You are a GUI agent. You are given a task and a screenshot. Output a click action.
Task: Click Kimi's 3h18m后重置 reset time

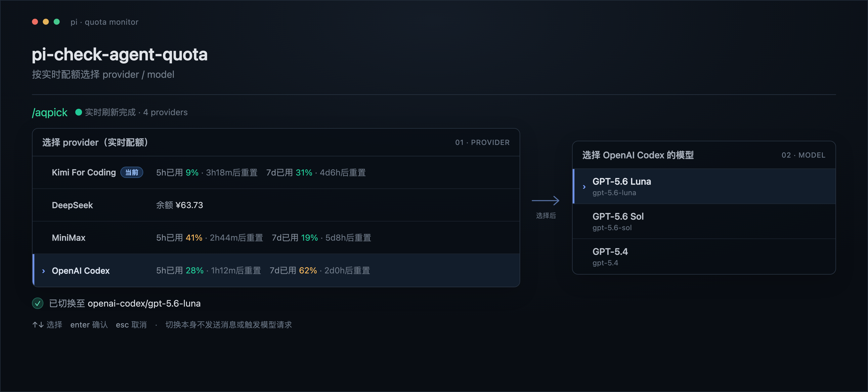pyautogui.click(x=231, y=172)
